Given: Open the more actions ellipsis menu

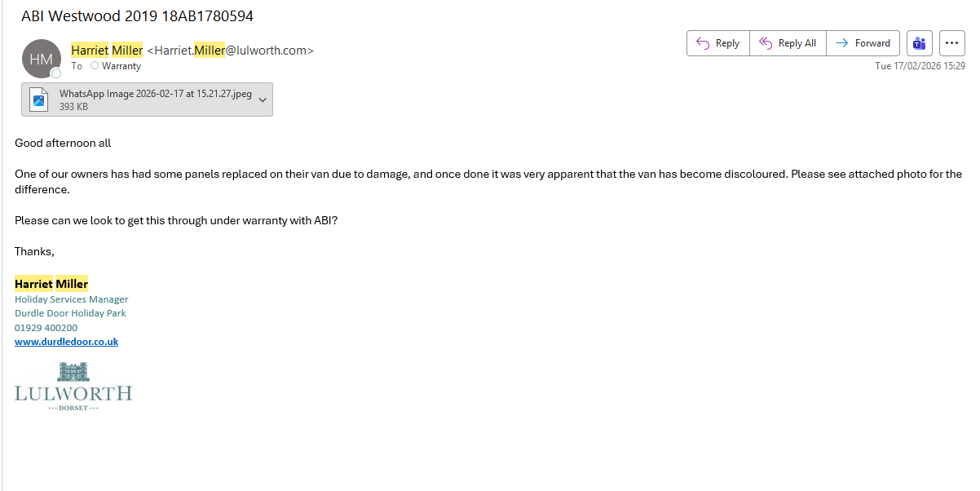Looking at the screenshot, I should pos(951,43).
